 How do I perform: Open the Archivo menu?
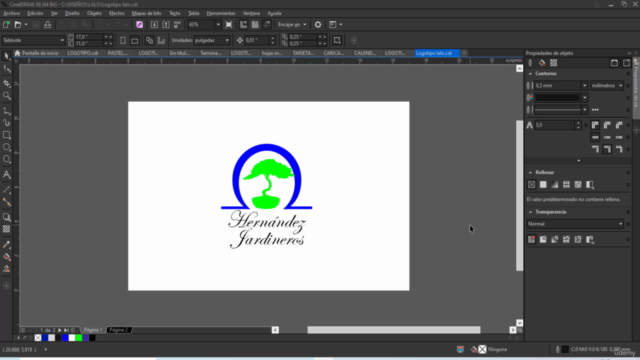point(11,13)
